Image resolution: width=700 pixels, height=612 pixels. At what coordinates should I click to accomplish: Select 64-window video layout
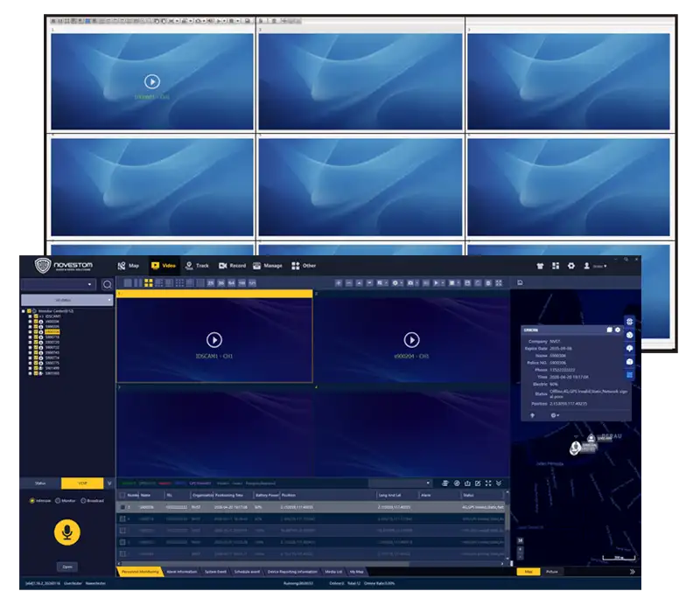[x=231, y=283]
